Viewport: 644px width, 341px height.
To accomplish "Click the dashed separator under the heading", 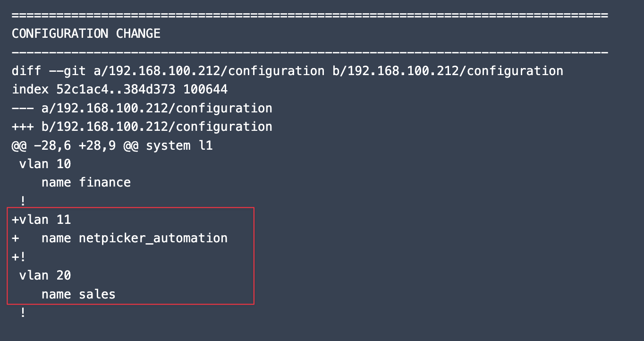I will tap(310, 52).
